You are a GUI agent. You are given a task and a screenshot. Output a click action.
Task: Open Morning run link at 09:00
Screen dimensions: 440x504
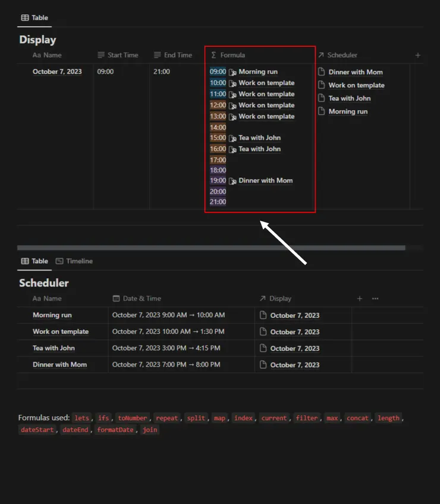(x=258, y=71)
